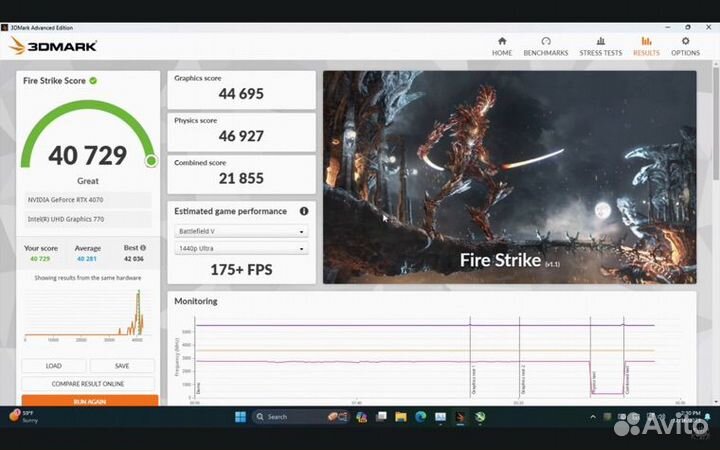This screenshot has width=720, height=450.
Task: Click COMPARE RESULT ONLINE
Action: click(x=88, y=384)
